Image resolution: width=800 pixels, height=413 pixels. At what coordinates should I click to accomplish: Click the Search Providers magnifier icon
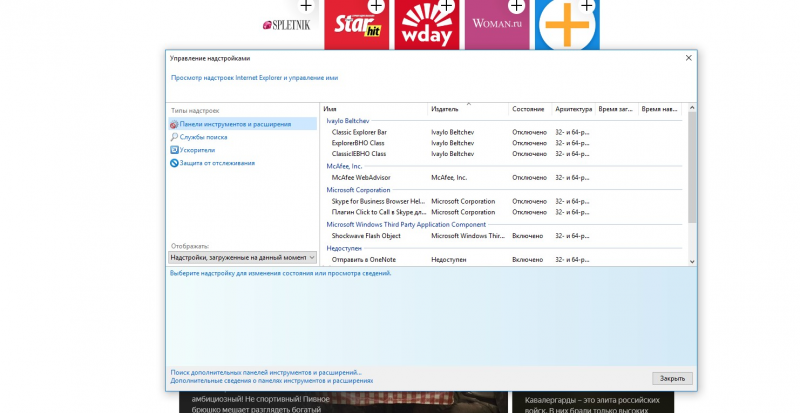coord(174,137)
